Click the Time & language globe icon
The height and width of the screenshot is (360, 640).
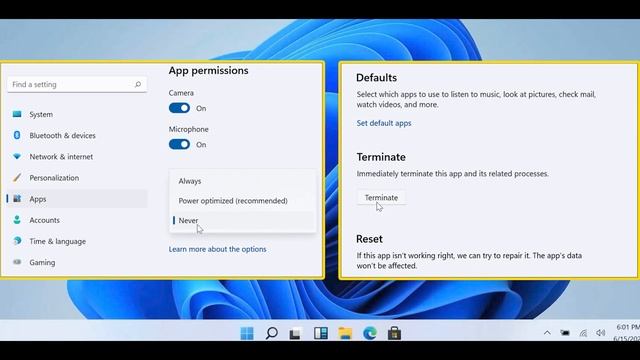(x=17, y=241)
